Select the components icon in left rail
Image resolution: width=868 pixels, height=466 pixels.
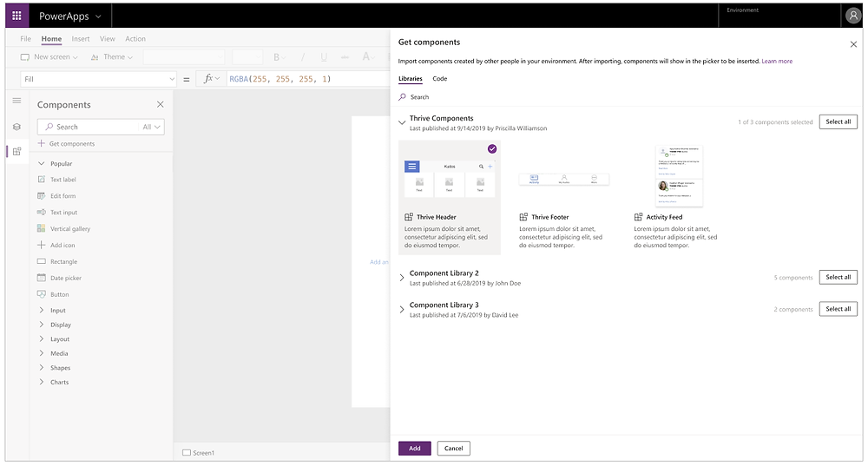[17, 152]
